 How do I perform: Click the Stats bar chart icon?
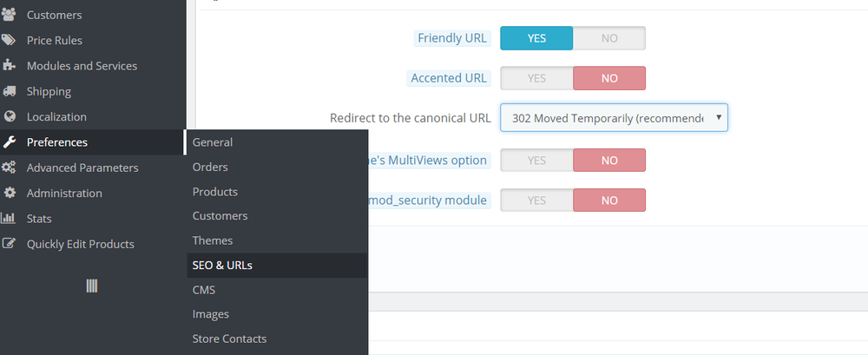[10, 219]
